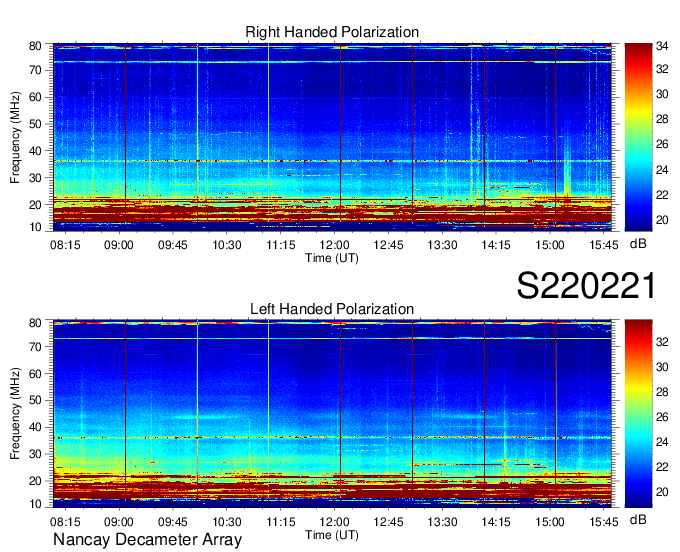680x552 pixels.
Task: Click the 15:45 tick under the top plot
Action: 604,245
